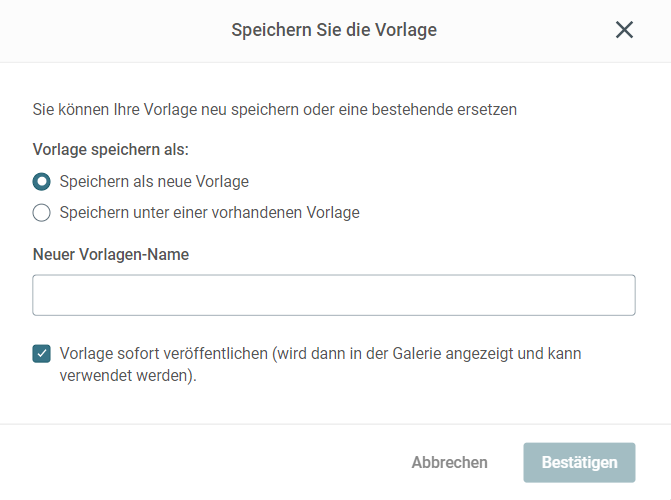
Task: Click the Vorlage sofort veröffentlichen label text
Action: pos(320,364)
